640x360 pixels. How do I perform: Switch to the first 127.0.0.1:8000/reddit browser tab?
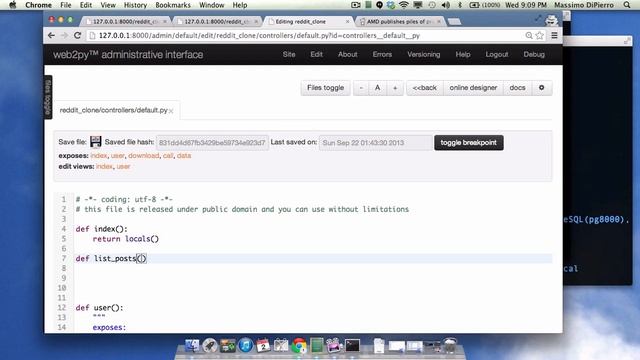[x=125, y=21]
